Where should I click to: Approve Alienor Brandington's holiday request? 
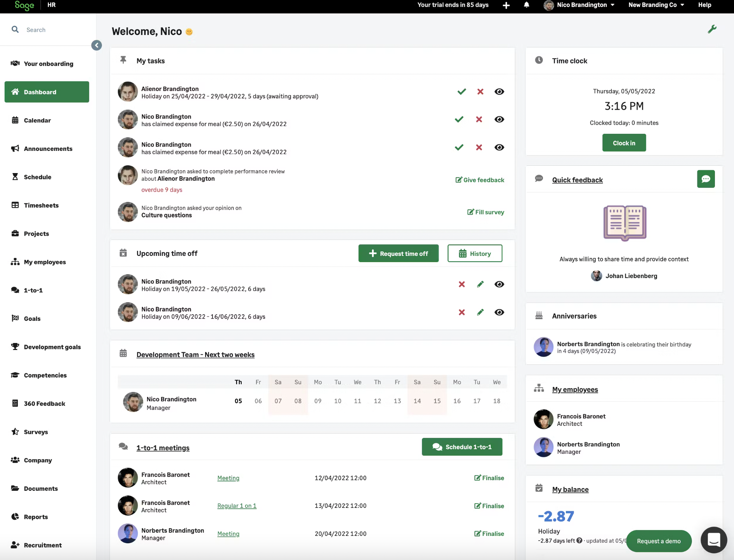461,91
